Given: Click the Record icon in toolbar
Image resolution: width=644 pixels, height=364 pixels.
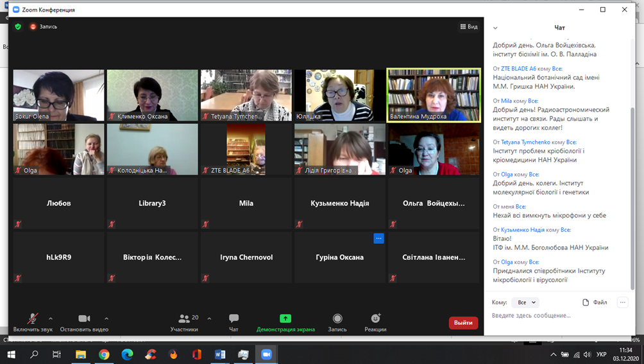Looking at the screenshot, I should tap(337, 318).
